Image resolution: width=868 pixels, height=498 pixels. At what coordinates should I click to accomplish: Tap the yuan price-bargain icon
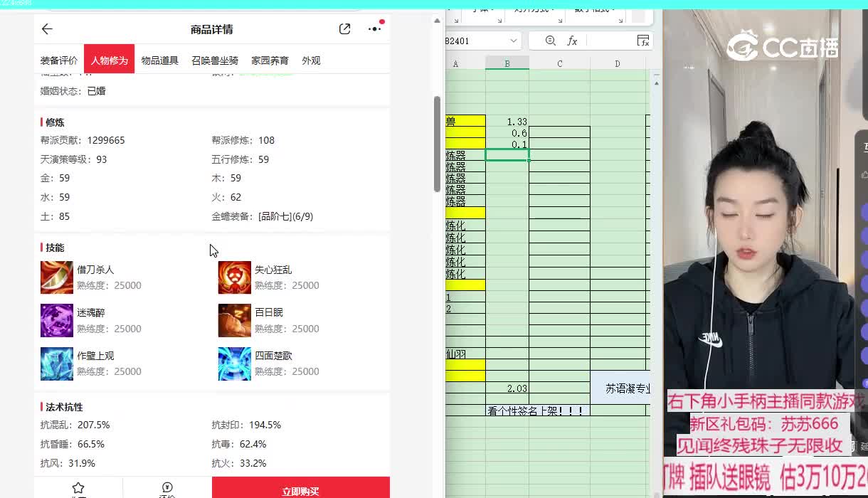(167, 488)
